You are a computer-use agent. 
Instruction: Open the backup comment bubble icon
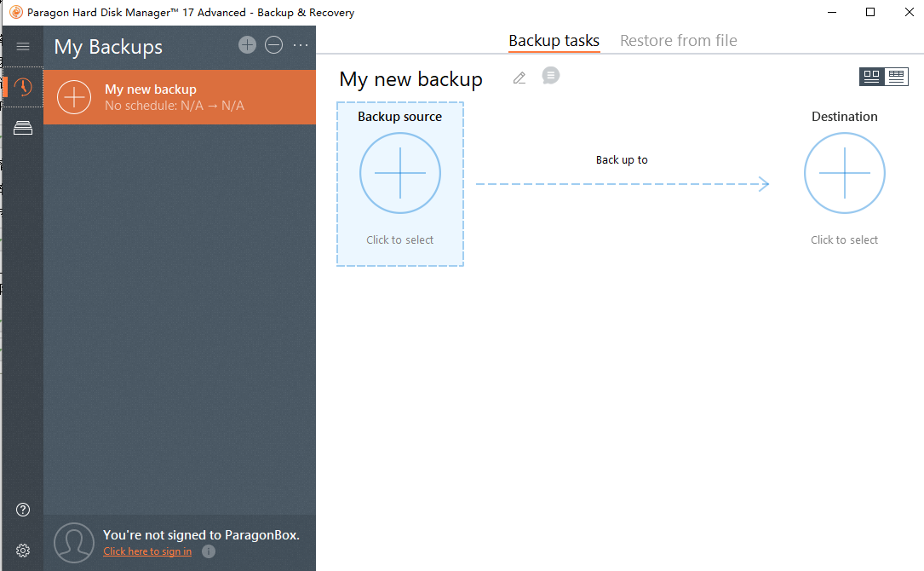tap(550, 76)
